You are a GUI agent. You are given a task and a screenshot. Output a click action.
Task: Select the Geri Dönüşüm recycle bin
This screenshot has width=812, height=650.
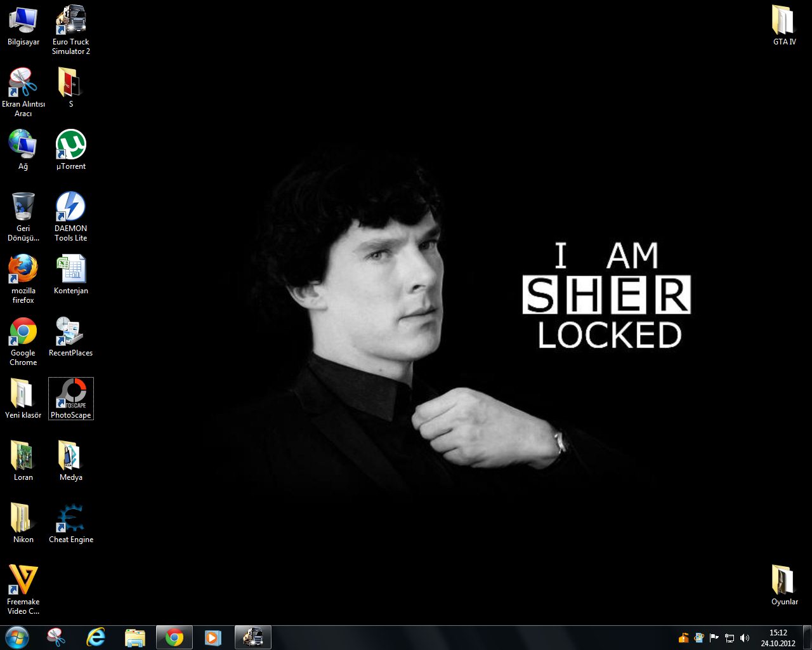tap(23, 216)
